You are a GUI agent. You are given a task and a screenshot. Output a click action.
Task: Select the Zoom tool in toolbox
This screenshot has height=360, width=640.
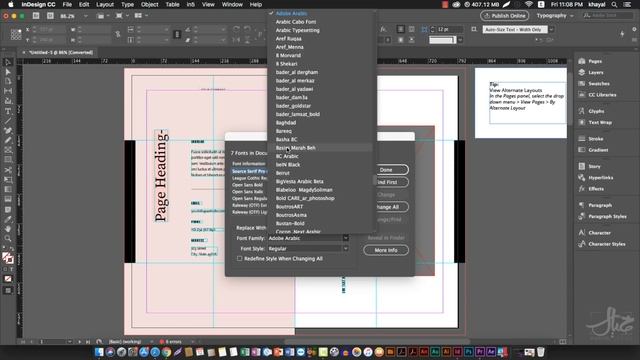point(8,238)
